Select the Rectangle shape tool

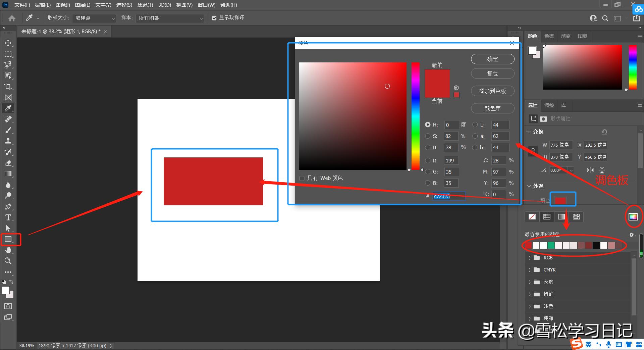[x=8, y=239]
